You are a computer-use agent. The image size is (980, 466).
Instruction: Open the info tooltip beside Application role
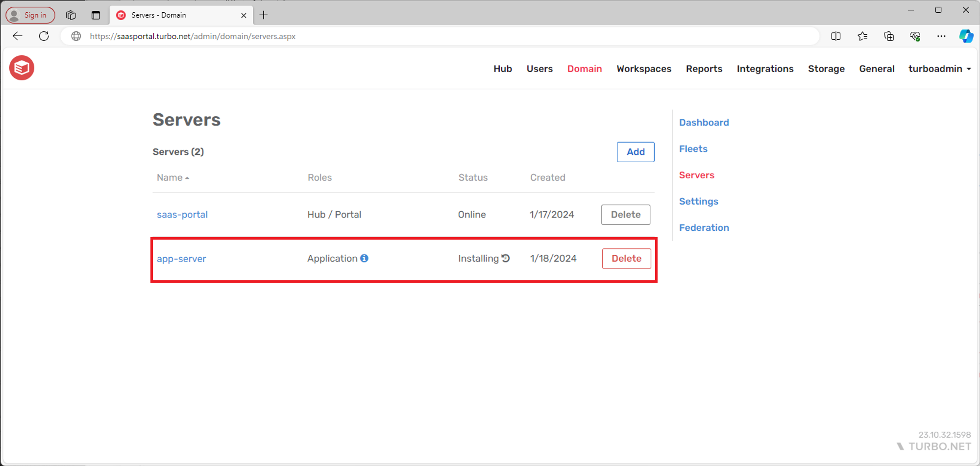point(365,258)
